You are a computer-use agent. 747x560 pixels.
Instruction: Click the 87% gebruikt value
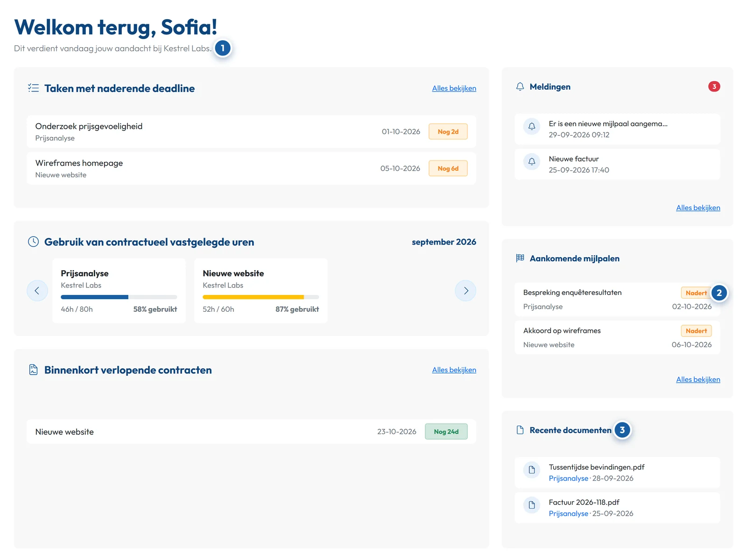(x=297, y=309)
